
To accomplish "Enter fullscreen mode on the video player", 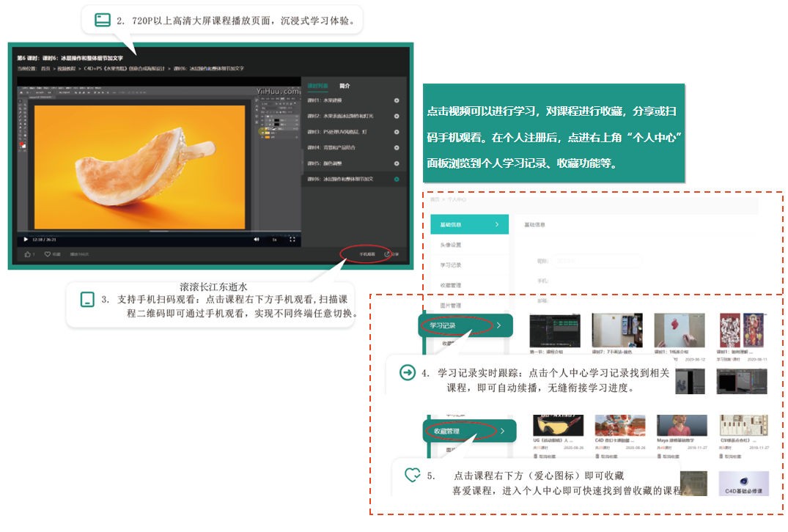I will 292,239.
